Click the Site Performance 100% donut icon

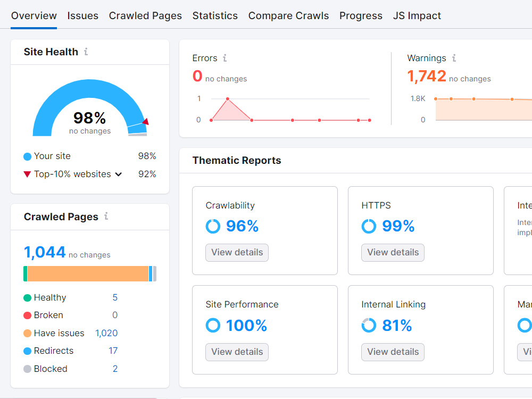click(x=213, y=326)
